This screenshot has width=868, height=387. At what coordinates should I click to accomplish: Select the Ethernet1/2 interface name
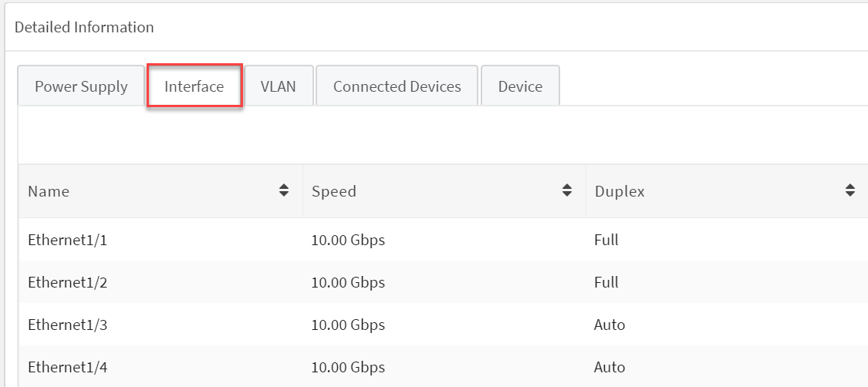point(67,282)
